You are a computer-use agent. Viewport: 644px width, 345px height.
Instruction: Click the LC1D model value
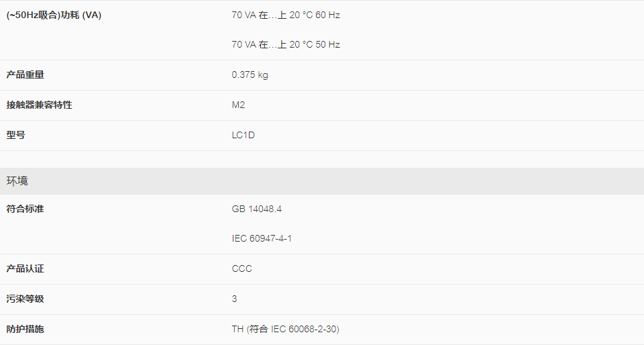point(243,135)
